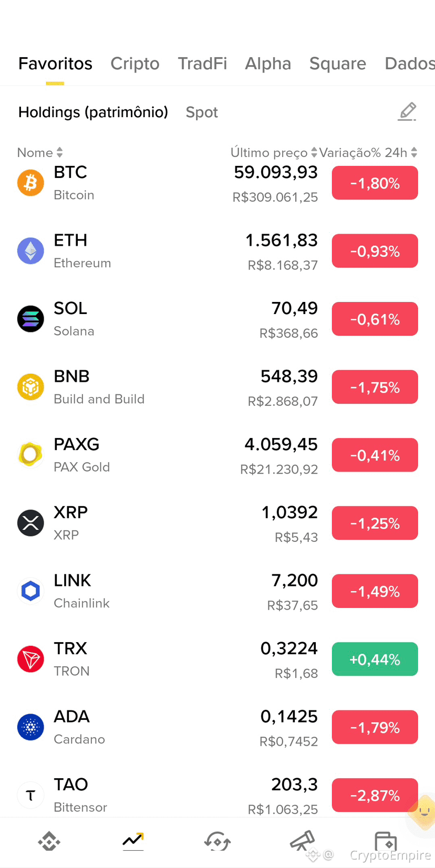The width and height of the screenshot is (435, 868).
Task: Tap the TRON coin logo
Action: coord(30,659)
